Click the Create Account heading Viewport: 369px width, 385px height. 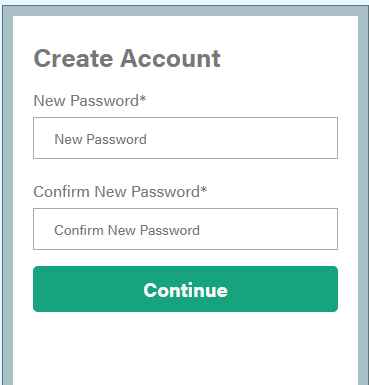(127, 59)
